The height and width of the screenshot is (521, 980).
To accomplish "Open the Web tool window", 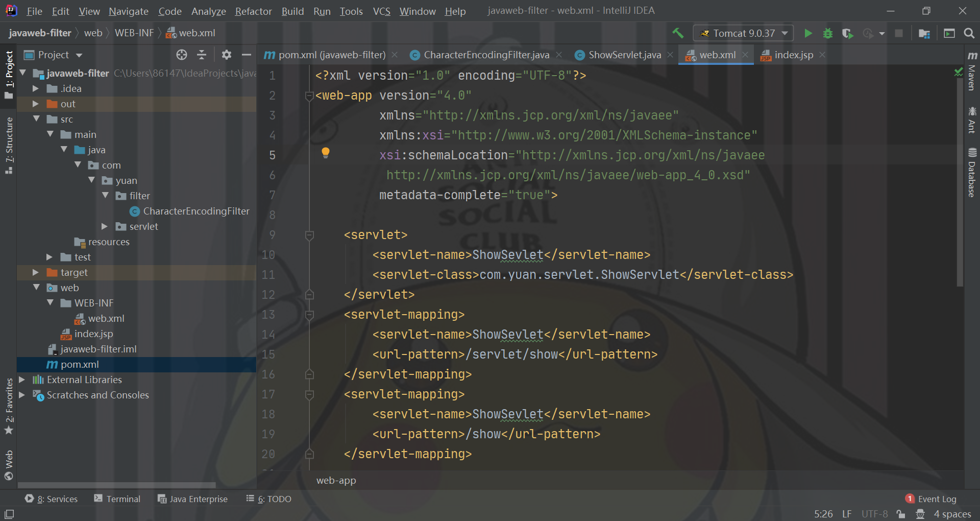I will tap(9, 465).
